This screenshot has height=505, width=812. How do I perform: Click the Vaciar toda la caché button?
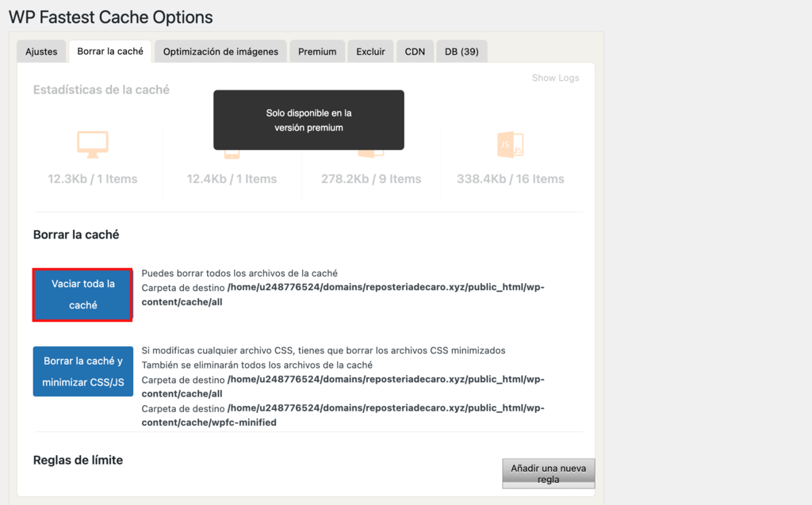coord(82,295)
